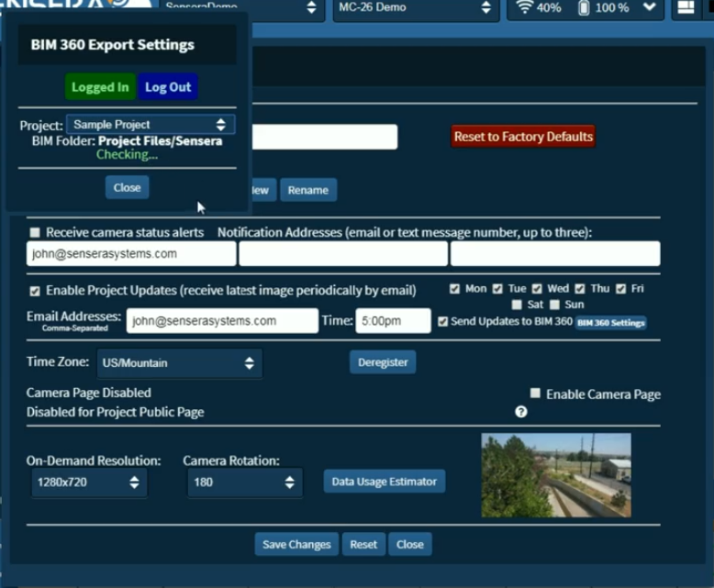Click the Time field showing 5:00pm
The image size is (714, 588).
click(393, 321)
